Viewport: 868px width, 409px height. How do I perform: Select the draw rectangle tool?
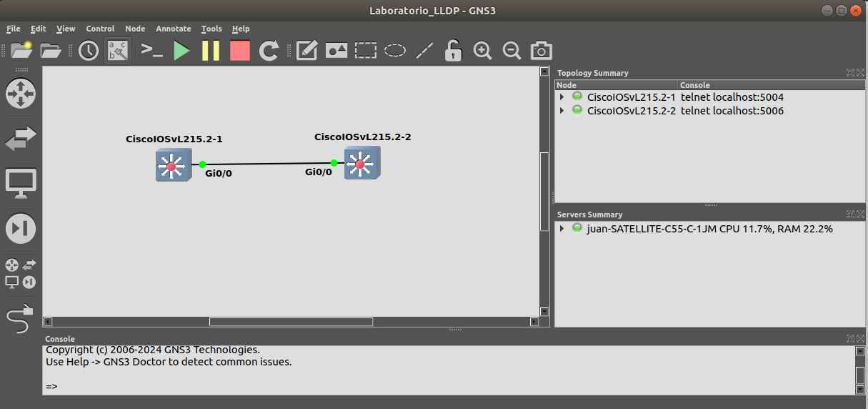tap(366, 50)
